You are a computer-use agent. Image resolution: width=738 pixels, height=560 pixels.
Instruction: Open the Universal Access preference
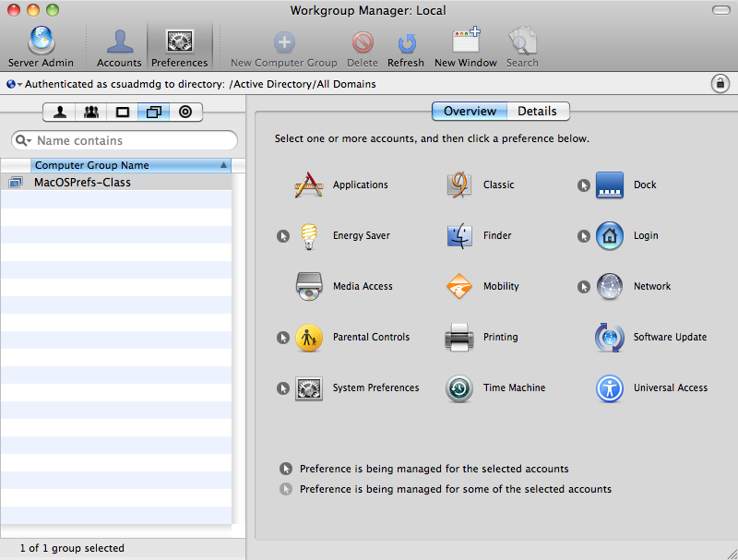click(x=610, y=388)
